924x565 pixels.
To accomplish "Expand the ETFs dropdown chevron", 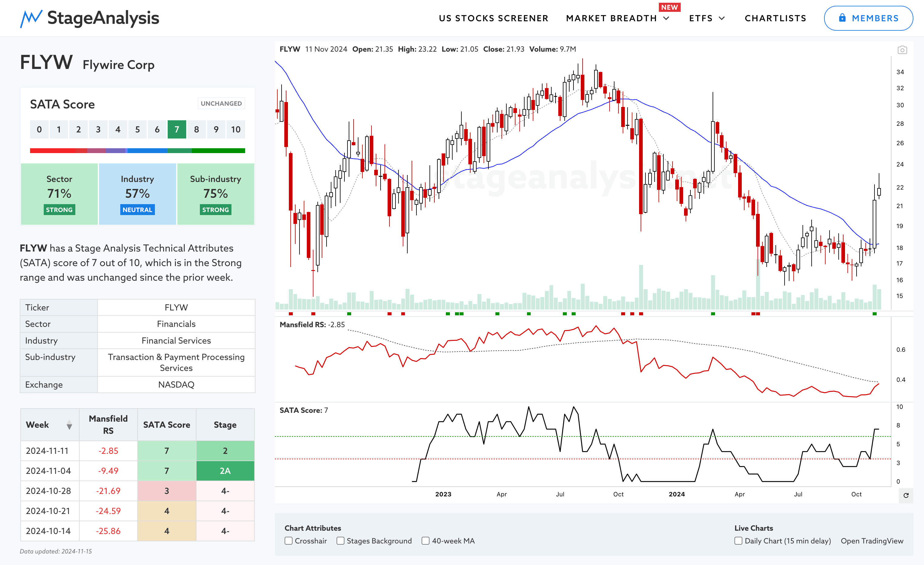I will [x=722, y=18].
